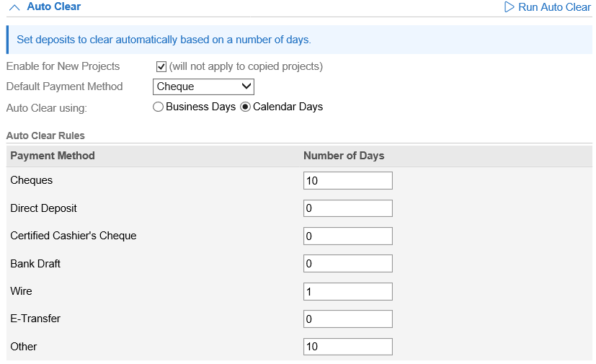Click the dropdown arrow beside Cheque
596x364 pixels.
click(x=246, y=86)
